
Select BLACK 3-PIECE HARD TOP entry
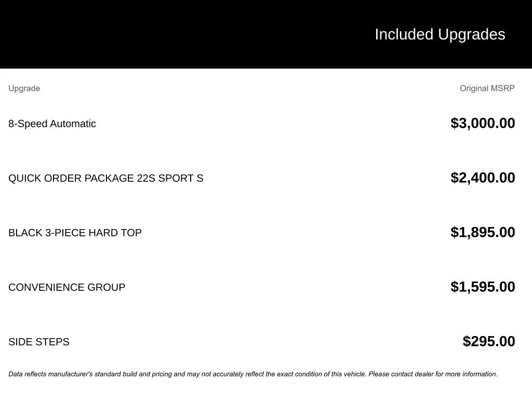[x=75, y=233]
